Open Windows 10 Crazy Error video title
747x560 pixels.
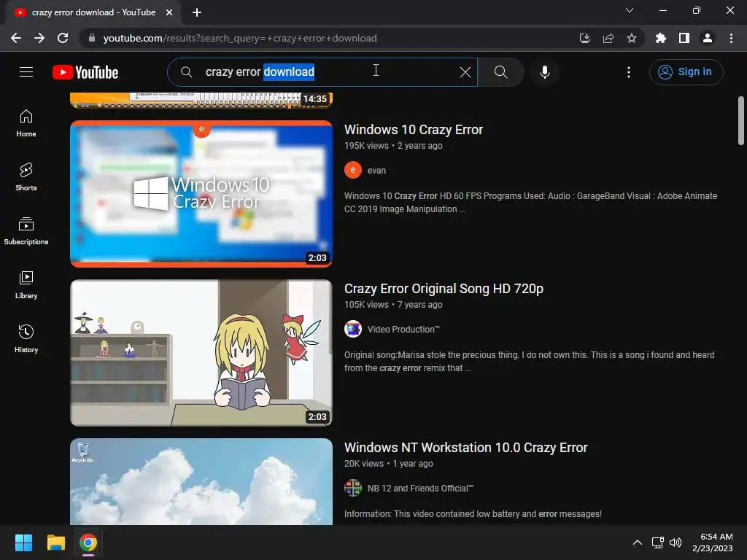(414, 130)
